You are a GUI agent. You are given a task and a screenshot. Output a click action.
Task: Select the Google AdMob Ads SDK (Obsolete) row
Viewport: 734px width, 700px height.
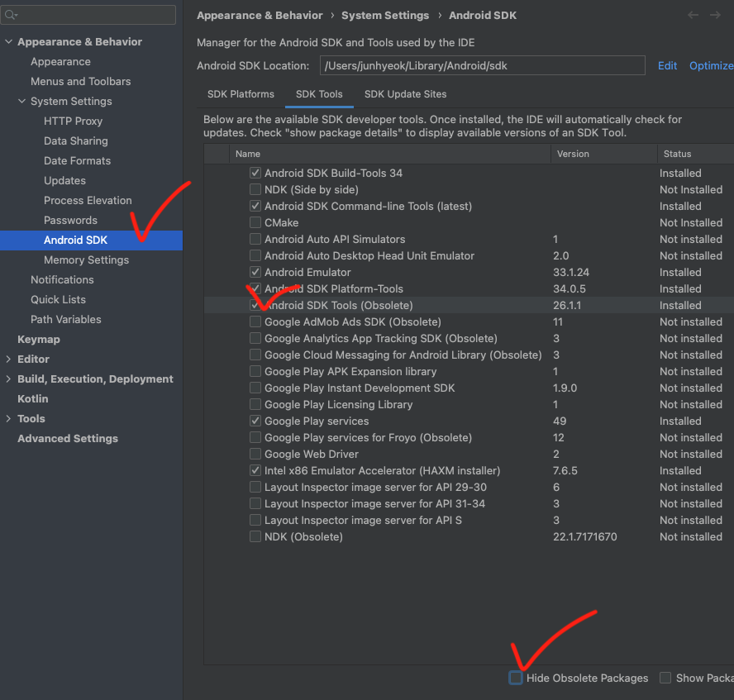[x=469, y=322]
